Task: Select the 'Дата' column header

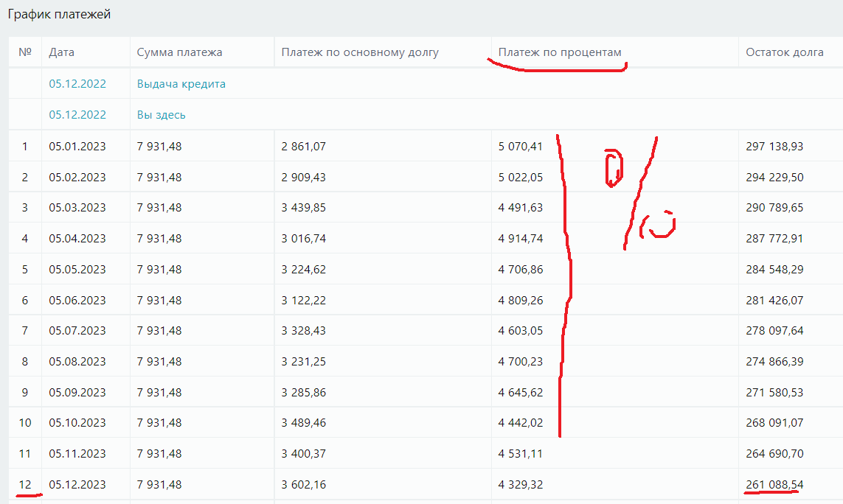Action: point(61,52)
